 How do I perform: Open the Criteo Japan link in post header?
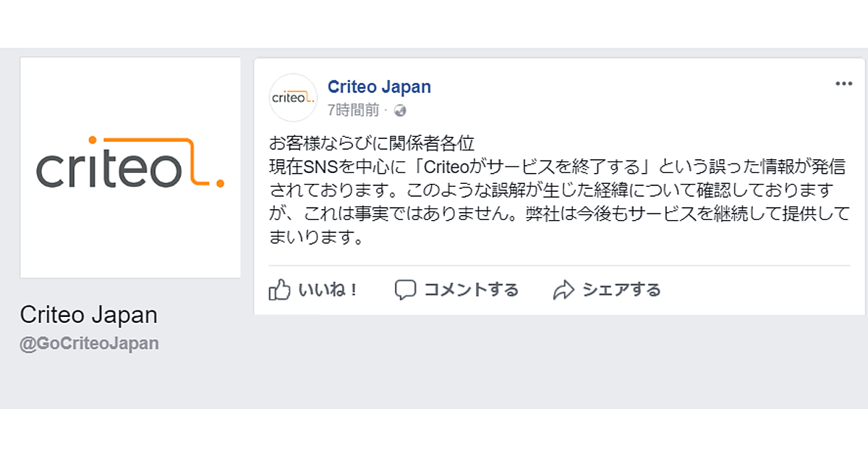[379, 87]
